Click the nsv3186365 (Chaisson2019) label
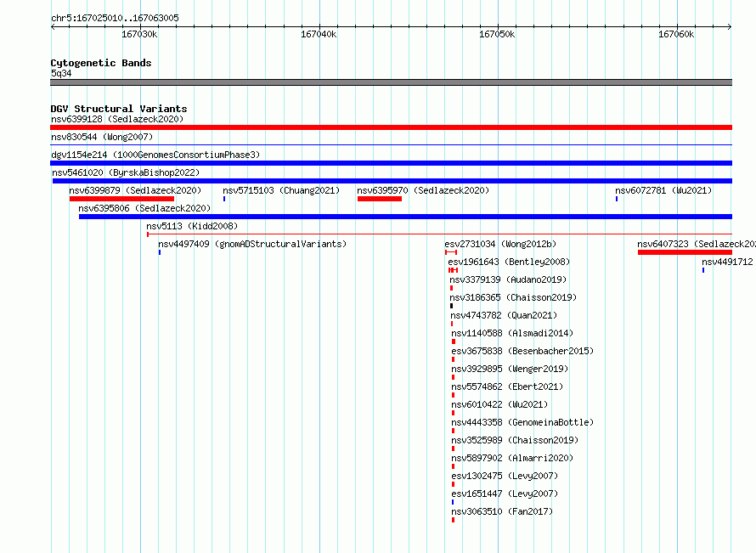Screen dimensions: 756x553 coord(513,297)
